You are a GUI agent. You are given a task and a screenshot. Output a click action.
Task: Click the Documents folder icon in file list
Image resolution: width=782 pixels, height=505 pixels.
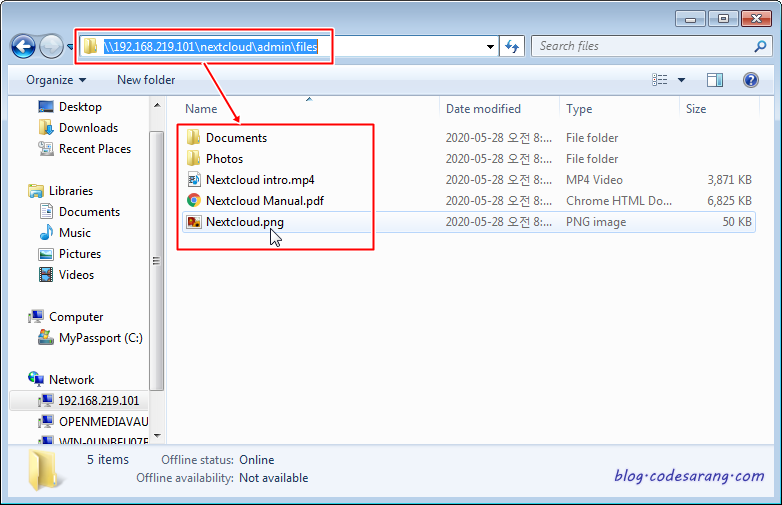pos(194,138)
